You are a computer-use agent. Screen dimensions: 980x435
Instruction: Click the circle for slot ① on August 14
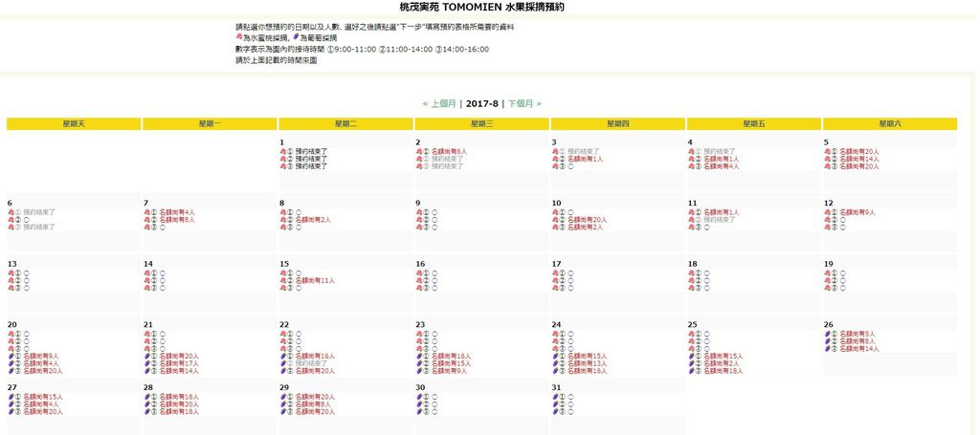163,273
